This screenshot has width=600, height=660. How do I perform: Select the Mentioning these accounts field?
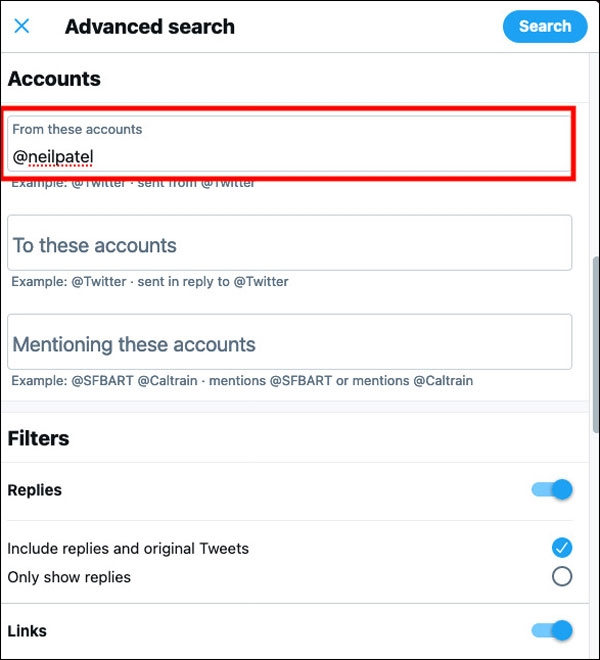coord(290,342)
